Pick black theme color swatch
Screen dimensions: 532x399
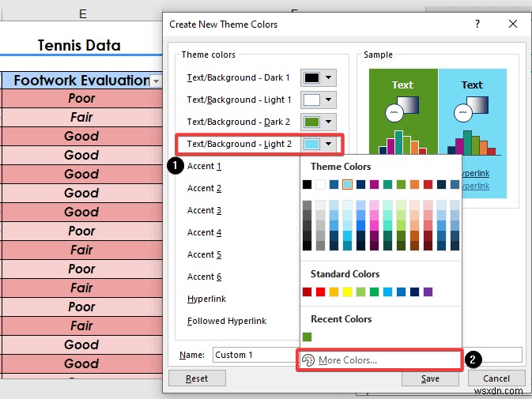coord(307,184)
